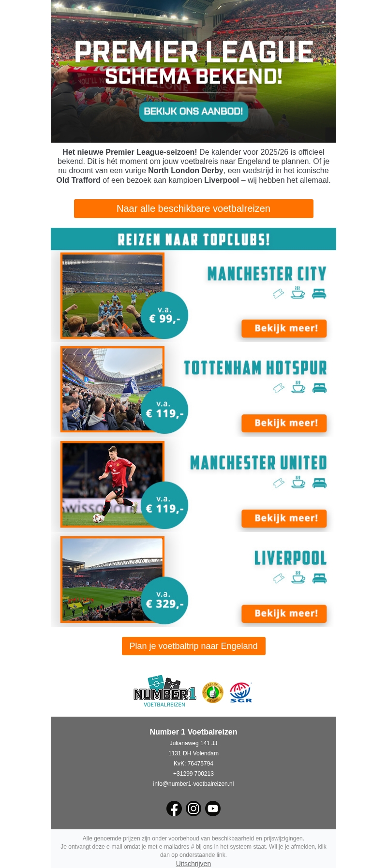Viewport: 387px width, 868px height.
Task: Click the bed icon under Manchester City
Action: (319, 294)
